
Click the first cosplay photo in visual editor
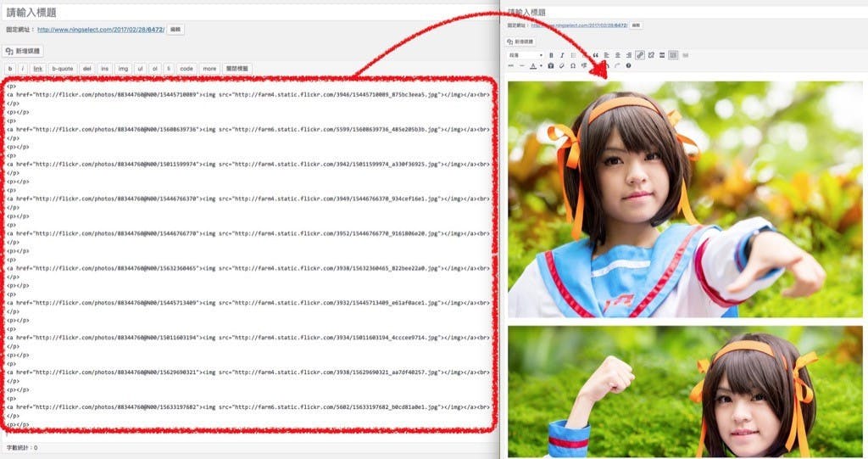685,199
